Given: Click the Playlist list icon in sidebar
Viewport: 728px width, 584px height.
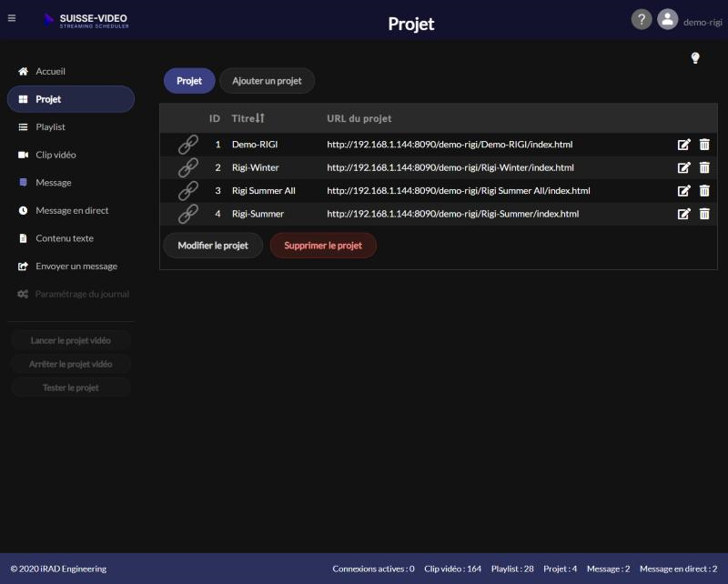Looking at the screenshot, I should 23,126.
